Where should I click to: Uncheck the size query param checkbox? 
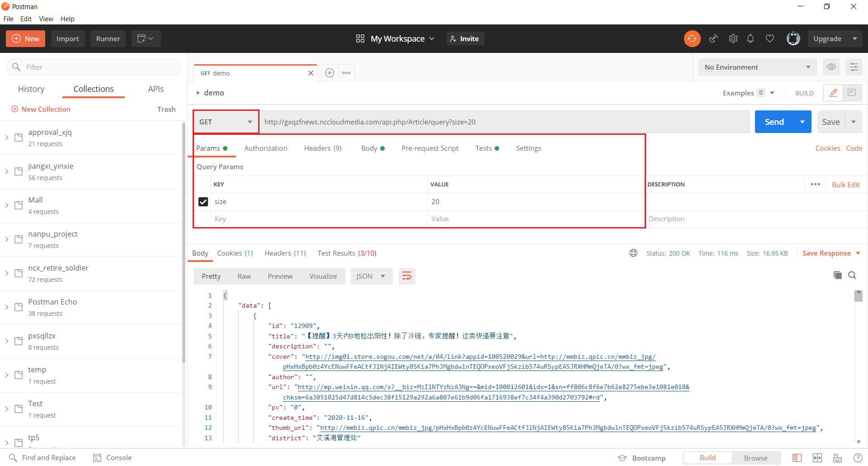pos(203,202)
